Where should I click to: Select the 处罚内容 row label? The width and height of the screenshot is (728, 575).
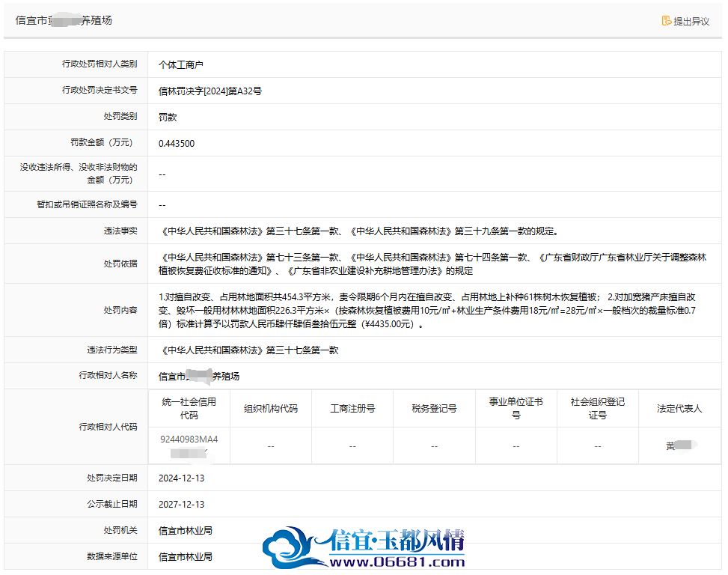(x=120, y=310)
